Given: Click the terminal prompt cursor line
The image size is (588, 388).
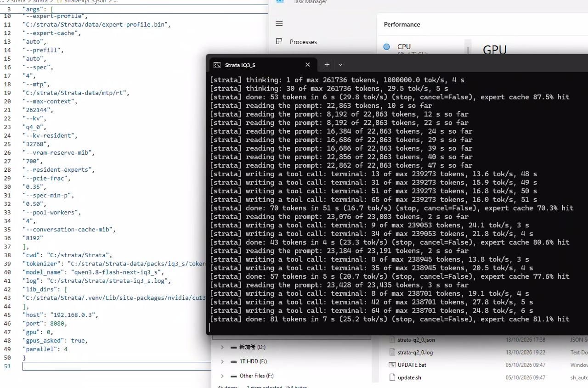Looking at the screenshot, I should point(210,327).
